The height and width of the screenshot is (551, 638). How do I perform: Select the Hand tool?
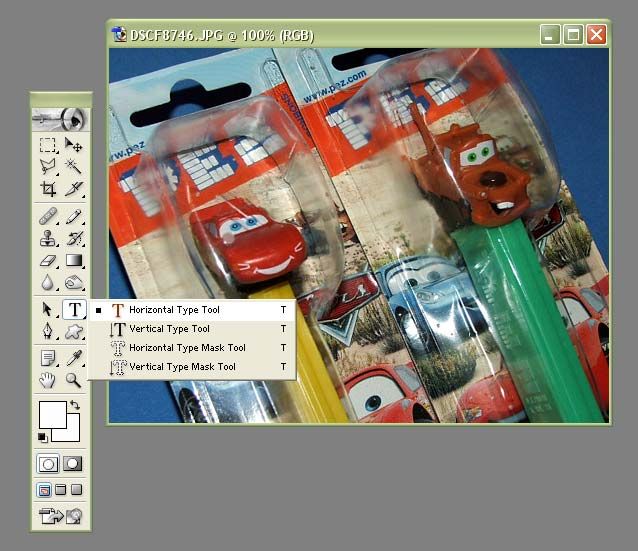click(x=48, y=380)
